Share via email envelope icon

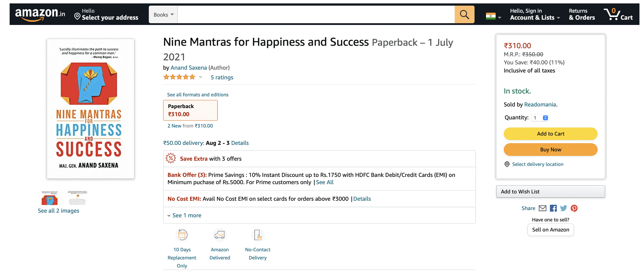pyautogui.click(x=542, y=208)
